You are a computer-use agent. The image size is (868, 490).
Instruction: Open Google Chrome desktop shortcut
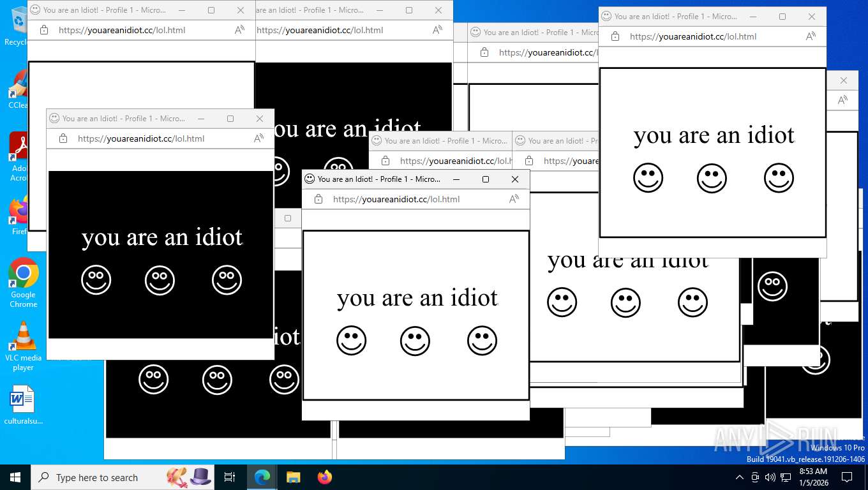pos(24,283)
